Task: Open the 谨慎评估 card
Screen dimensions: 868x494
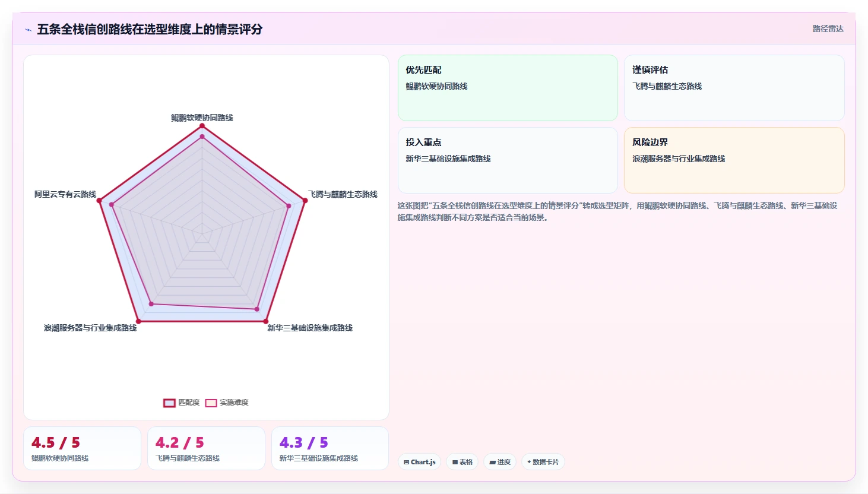Action: (x=734, y=88)
